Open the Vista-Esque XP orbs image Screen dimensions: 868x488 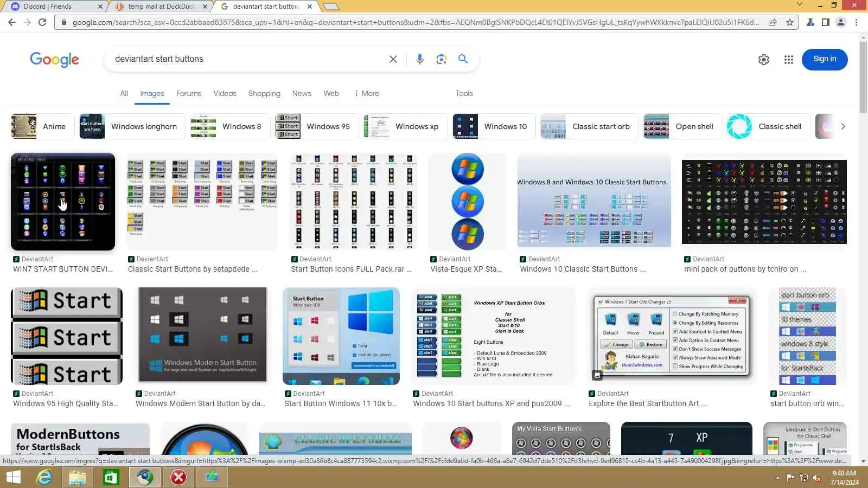[x=467, y=201]
